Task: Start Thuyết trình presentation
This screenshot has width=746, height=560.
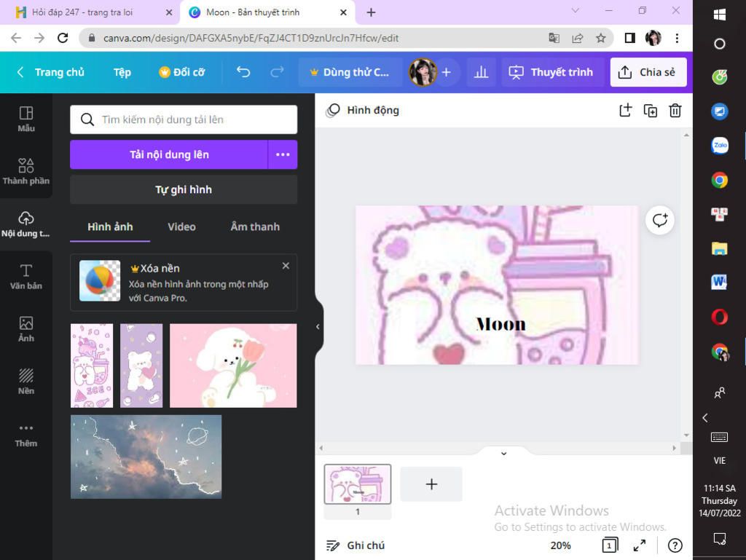Action: pos(552,72)
